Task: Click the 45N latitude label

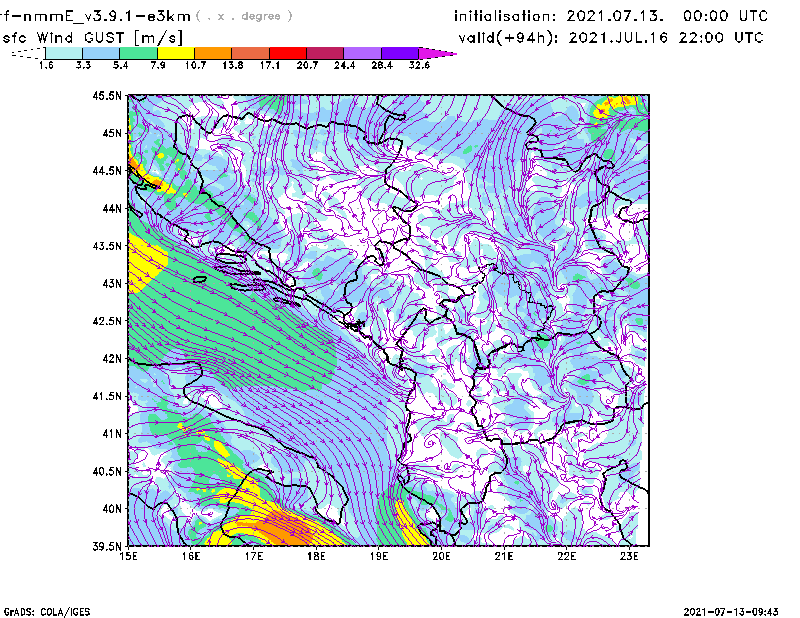Action: click(x=112, y=133)
